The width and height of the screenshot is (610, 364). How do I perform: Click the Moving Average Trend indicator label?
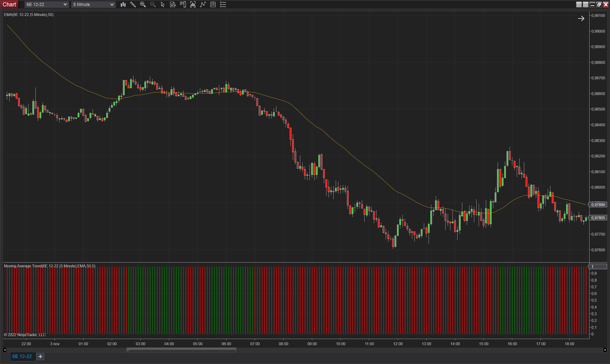[x=50, y=266]
